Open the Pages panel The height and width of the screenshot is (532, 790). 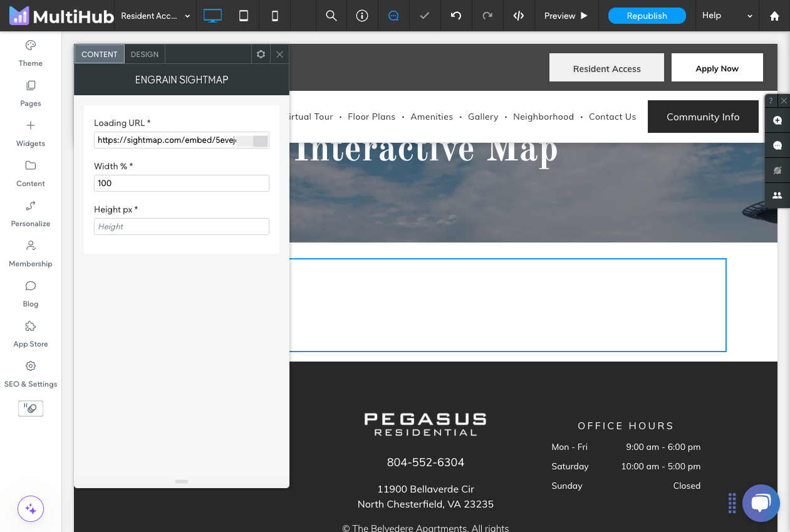tap(31, 93)
